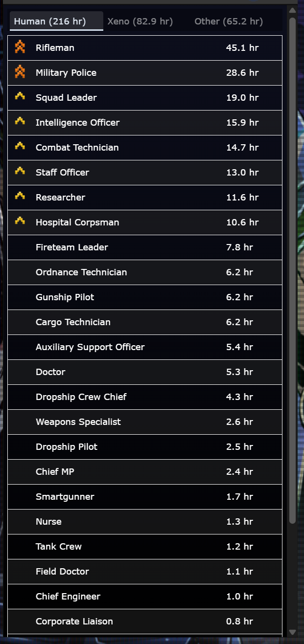The image size is (304, 644).
Task: Select the Corporate Liaison row
Action: (145, 622)
